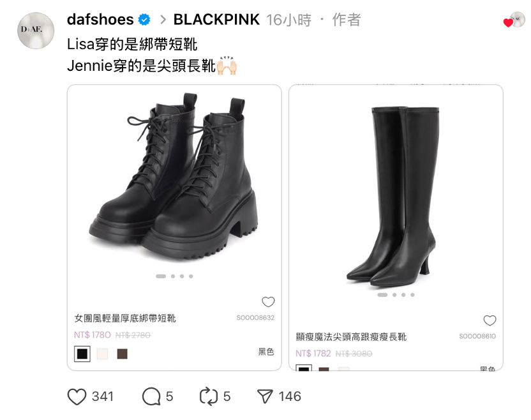Open the comment bubble showing 5 replies

[151, 396]
